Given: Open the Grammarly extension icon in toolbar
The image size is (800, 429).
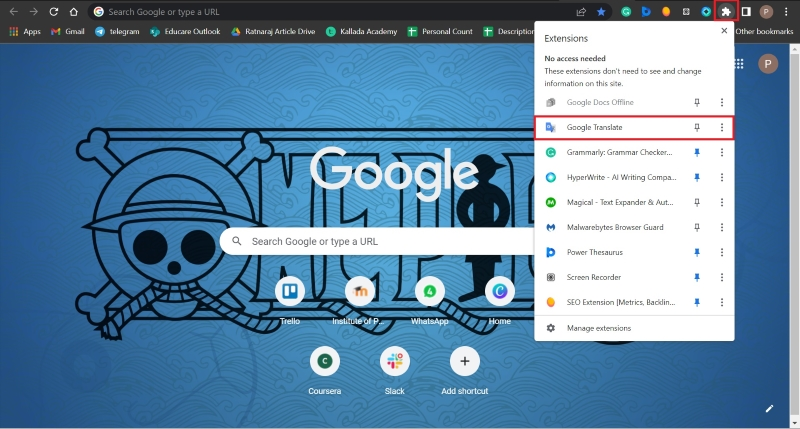Looking at the screenshot, I should coord(626,12).
